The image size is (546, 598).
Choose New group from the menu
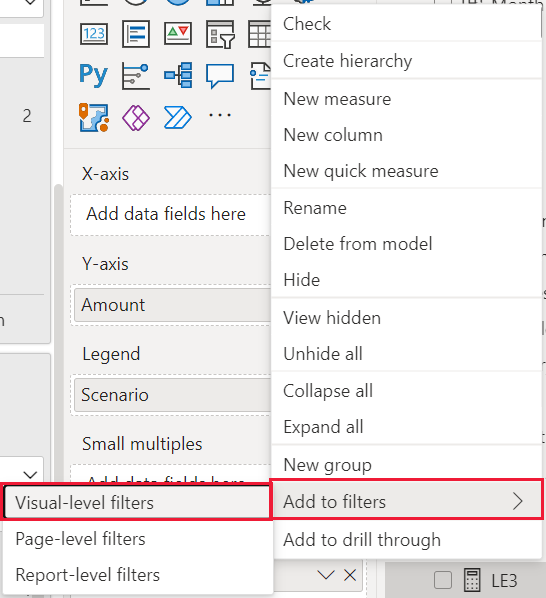tap(407, 465)
